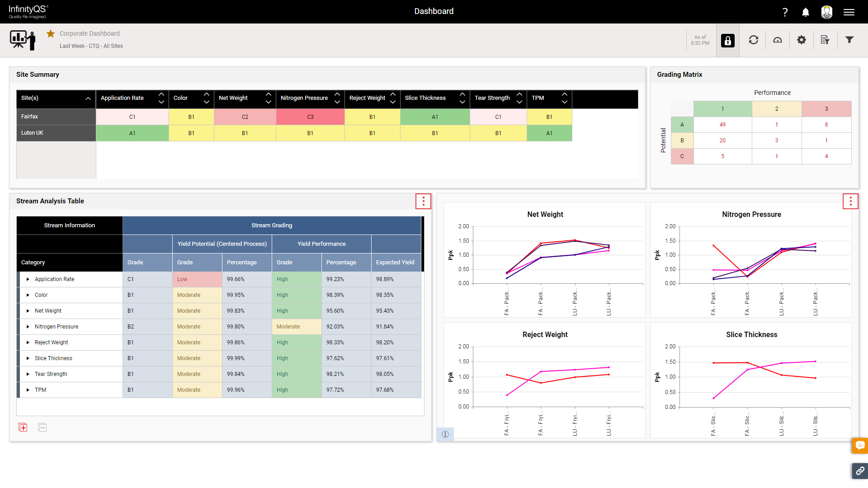The height and width of the screenshot is (488, 868).
Task: Open the chat feedback widget
Action: (860, 446)
